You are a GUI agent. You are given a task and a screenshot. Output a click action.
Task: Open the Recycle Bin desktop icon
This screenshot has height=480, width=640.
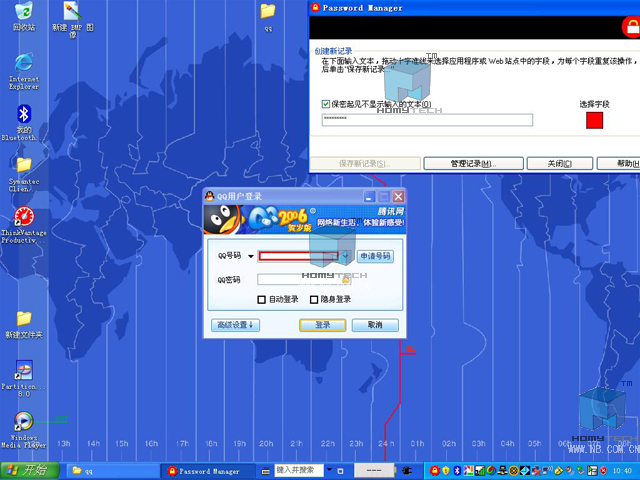coord(23,13)
